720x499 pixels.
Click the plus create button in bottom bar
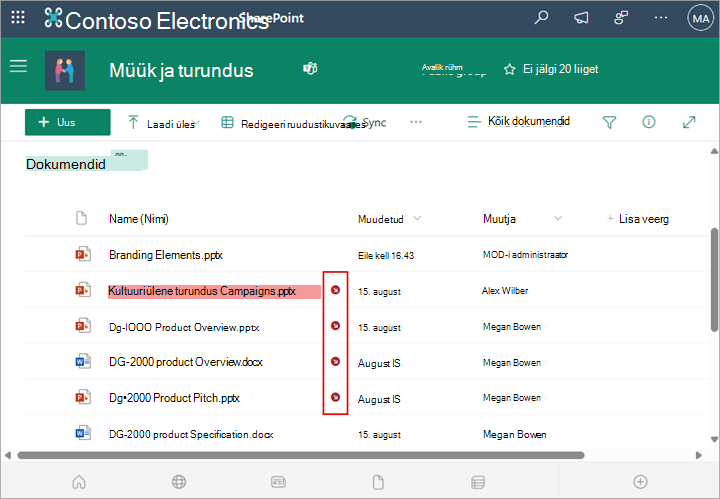(x=640, y=482)
